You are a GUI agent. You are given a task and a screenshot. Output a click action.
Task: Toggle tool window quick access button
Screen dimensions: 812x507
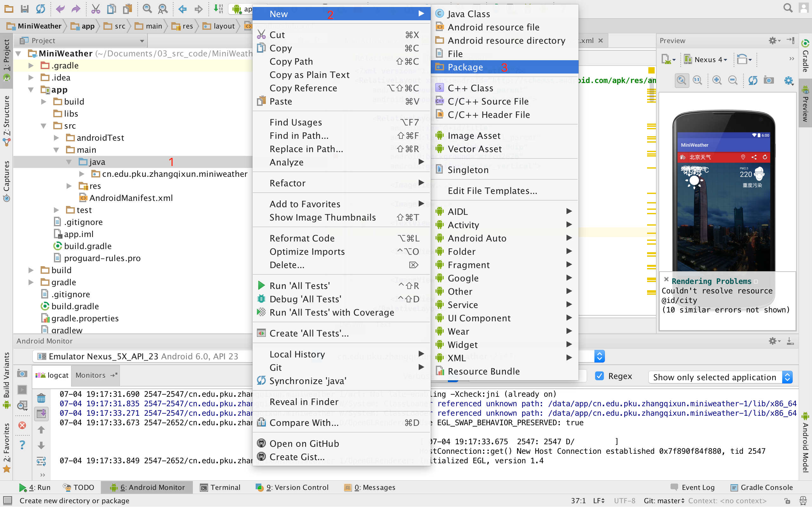pos(7,501)
